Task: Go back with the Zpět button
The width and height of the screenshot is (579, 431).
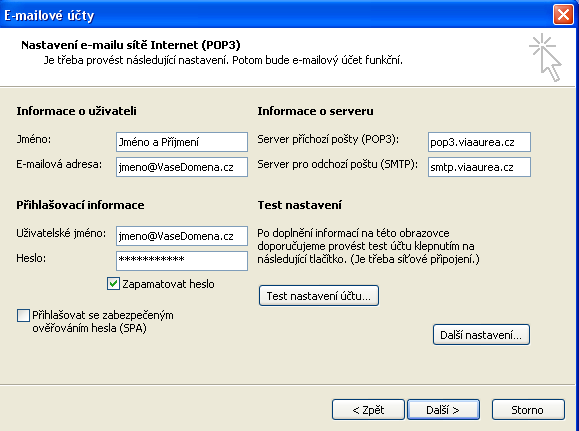Action: coord(368,410)
